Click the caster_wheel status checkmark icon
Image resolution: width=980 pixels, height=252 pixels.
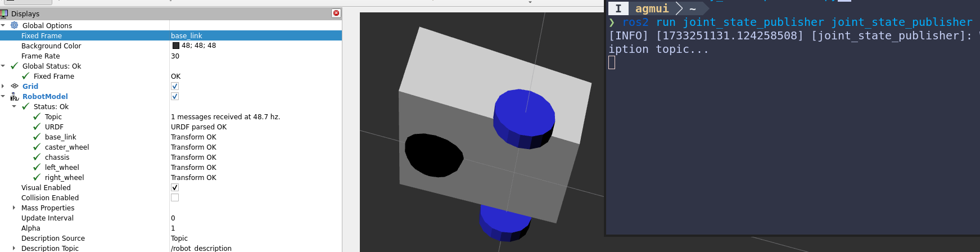(37, 147)
